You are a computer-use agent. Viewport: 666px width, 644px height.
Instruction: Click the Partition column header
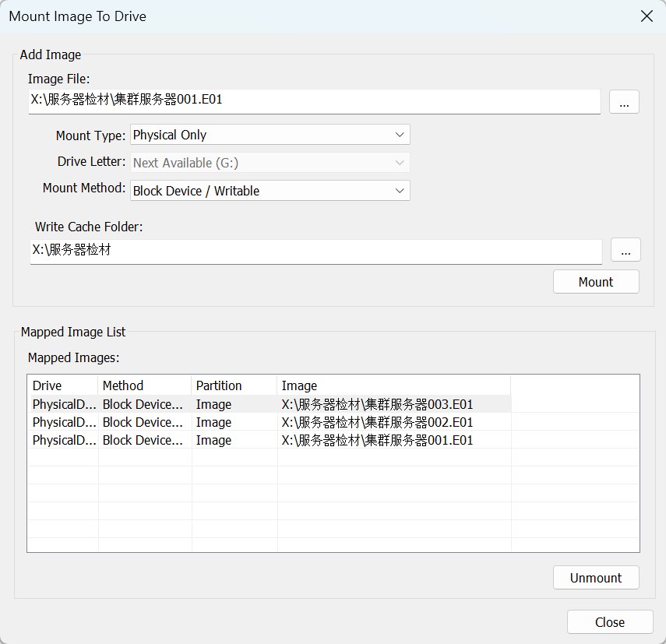234,385
